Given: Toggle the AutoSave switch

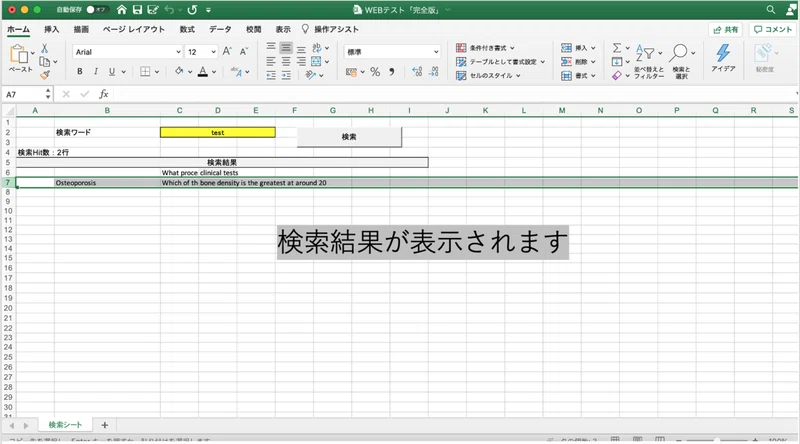Looking at the screenshot, I should (x=95, y=10).
